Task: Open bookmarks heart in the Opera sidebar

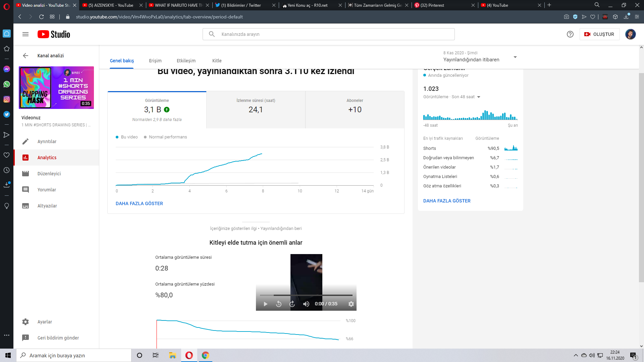Action: click(x=6, y=155)
